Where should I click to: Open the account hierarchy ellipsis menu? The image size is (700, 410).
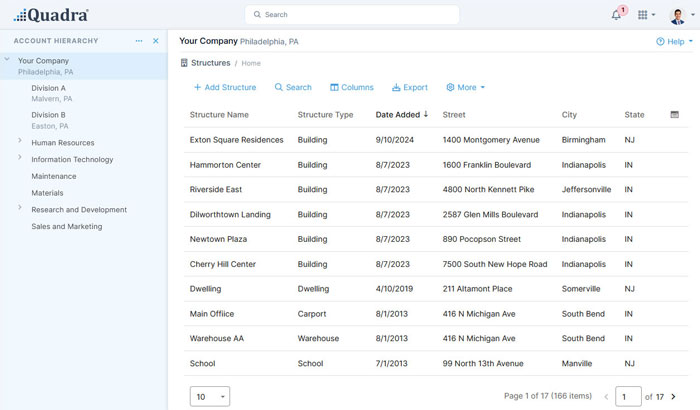[x=139, y=41]
